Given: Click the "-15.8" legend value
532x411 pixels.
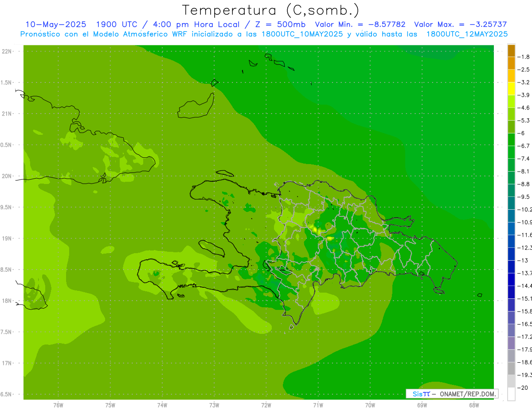Looking at the screenshot, I should pos(525,311).
